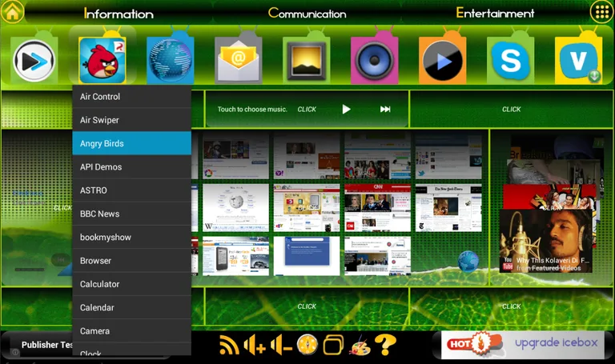The height and width of the screenshot is (364, 615).
Task: Click the CLICK widget slot below Entertainment
Action: [511, 110]
